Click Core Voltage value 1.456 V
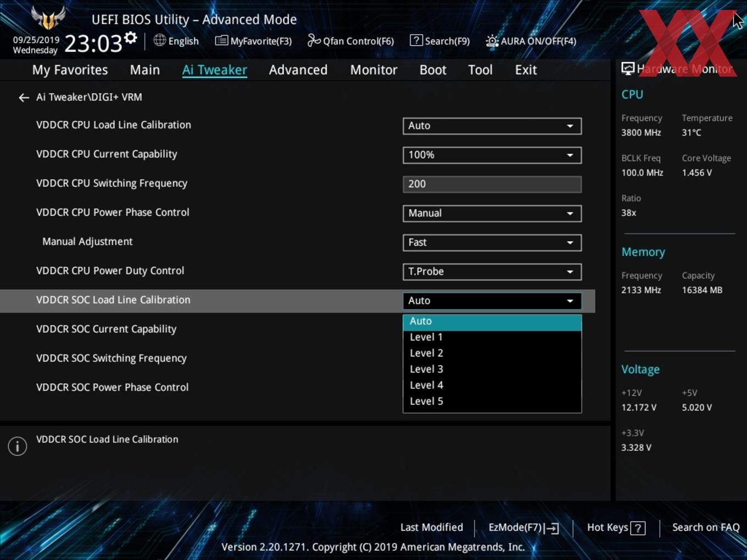 (697, 173)
